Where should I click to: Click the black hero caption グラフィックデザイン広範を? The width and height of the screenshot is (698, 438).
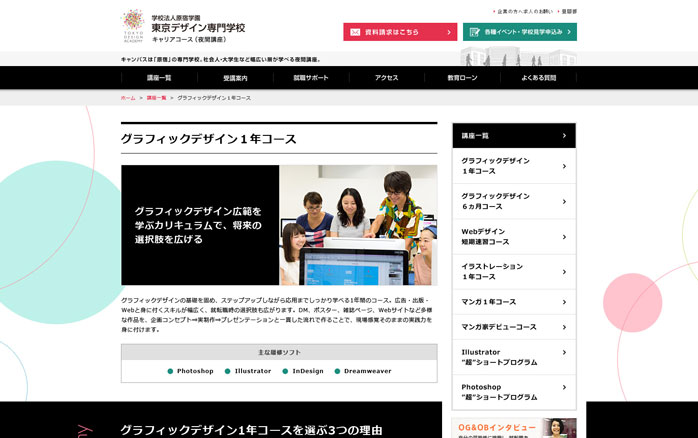198,211
